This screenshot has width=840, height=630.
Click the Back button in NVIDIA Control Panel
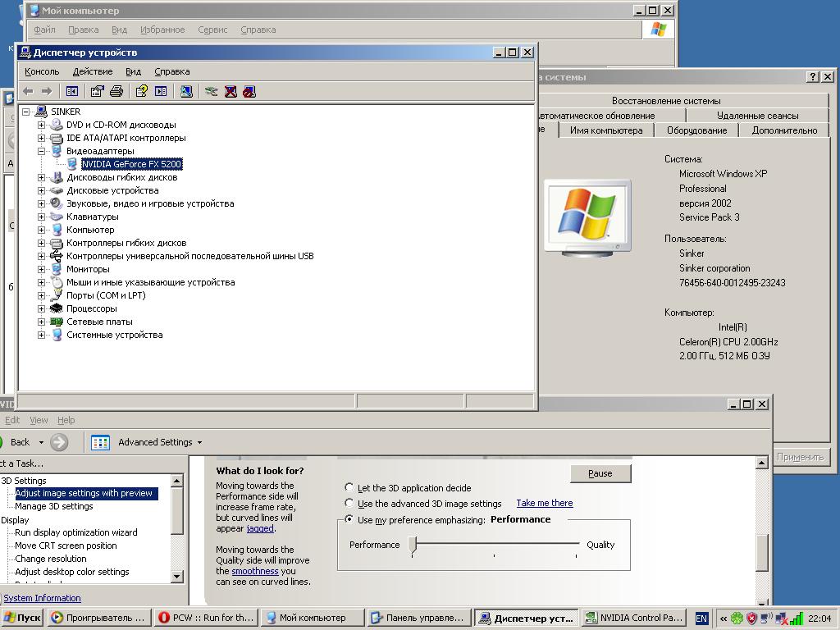[15, 442]
